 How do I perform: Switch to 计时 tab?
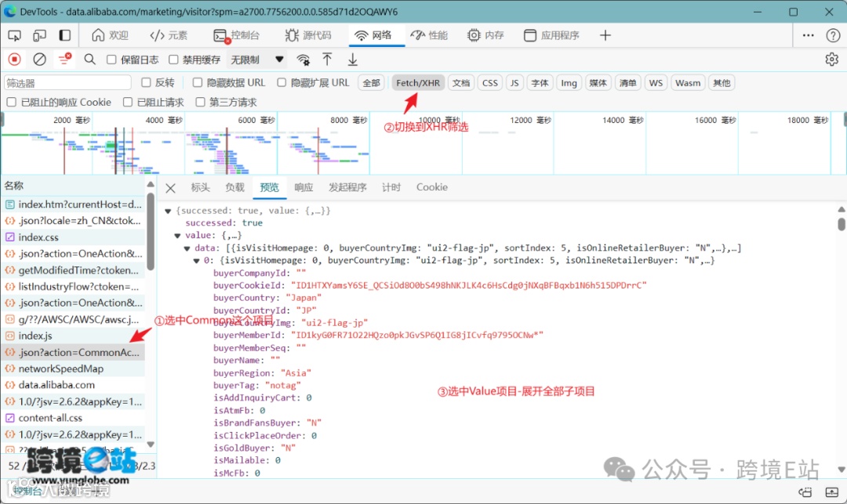pyautogui.click(x=391, y=187)
